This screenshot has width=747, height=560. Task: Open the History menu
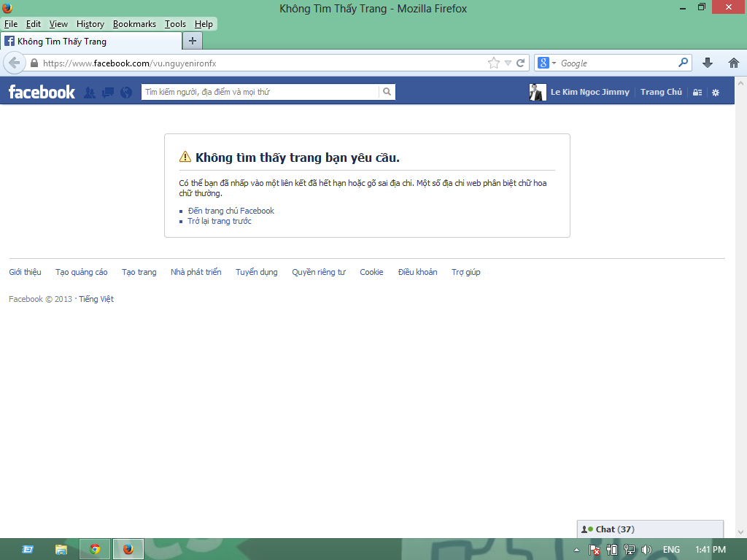click(90, 24)
